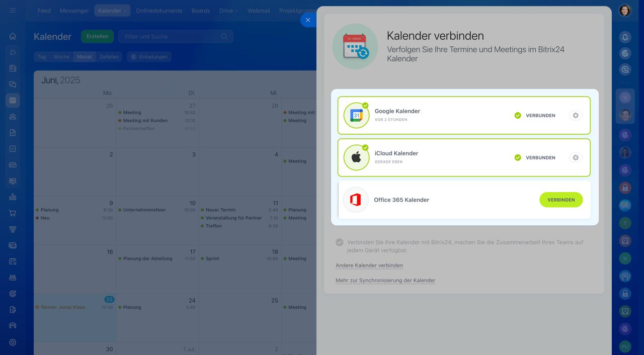Open chat search icon in right sidebar
Image resolution: width=644 pixels, height=355 pixels.
tap(625, 70)
